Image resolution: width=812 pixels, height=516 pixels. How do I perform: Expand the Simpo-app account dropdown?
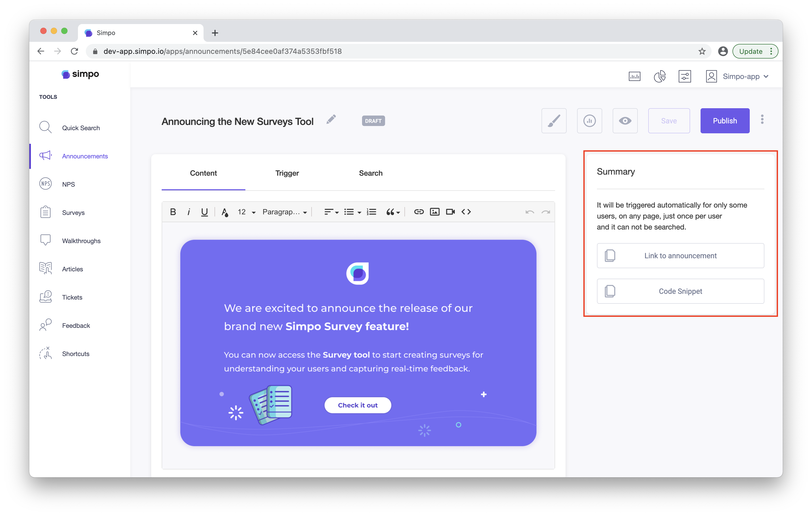pos(737,77)
